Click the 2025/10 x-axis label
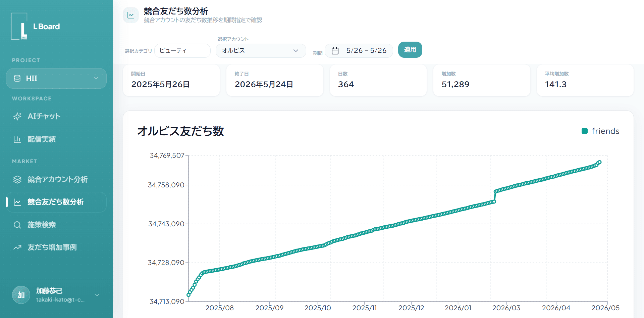The image size is (644, 318). coord(318,308)
